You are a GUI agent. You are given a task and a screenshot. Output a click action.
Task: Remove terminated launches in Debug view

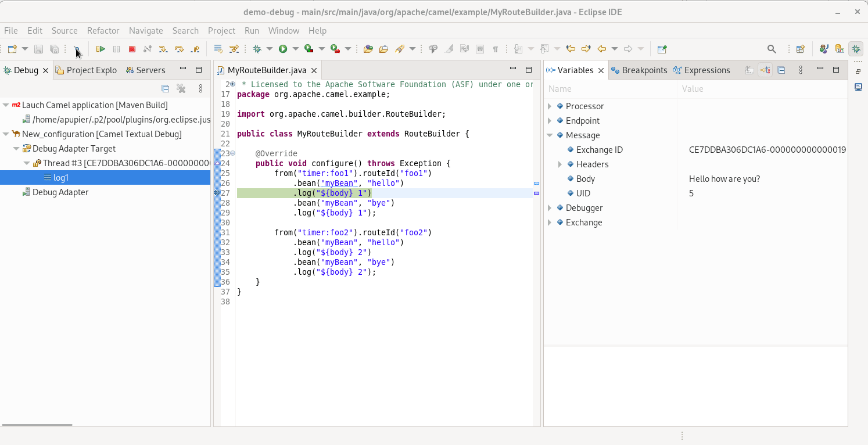[x=181, y=88]
